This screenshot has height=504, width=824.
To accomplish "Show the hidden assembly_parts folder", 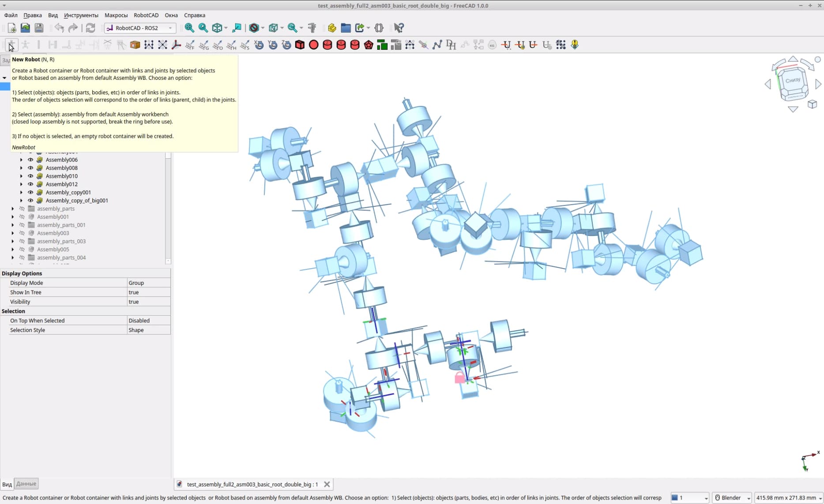I will [x=22, y=209].
